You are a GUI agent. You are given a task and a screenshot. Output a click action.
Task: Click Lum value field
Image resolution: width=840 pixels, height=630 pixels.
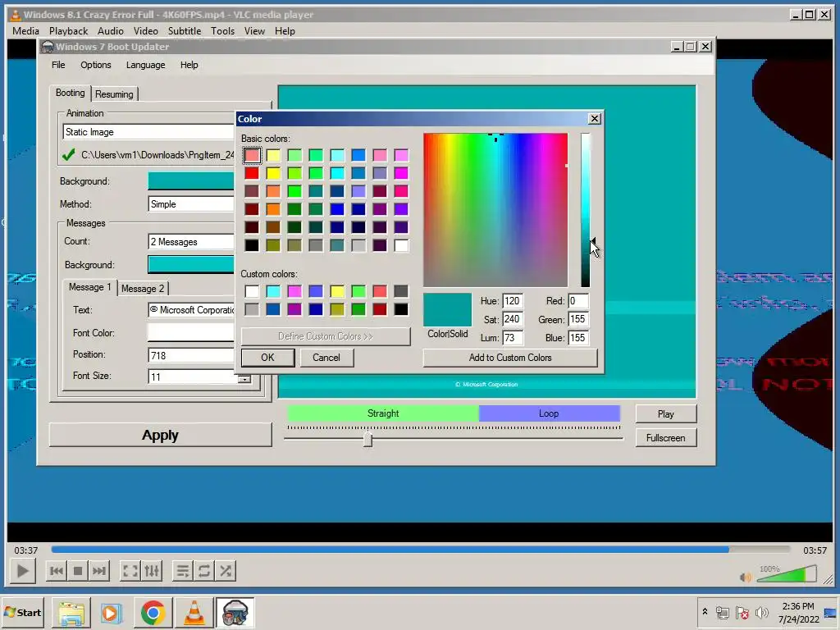(513, 338)
